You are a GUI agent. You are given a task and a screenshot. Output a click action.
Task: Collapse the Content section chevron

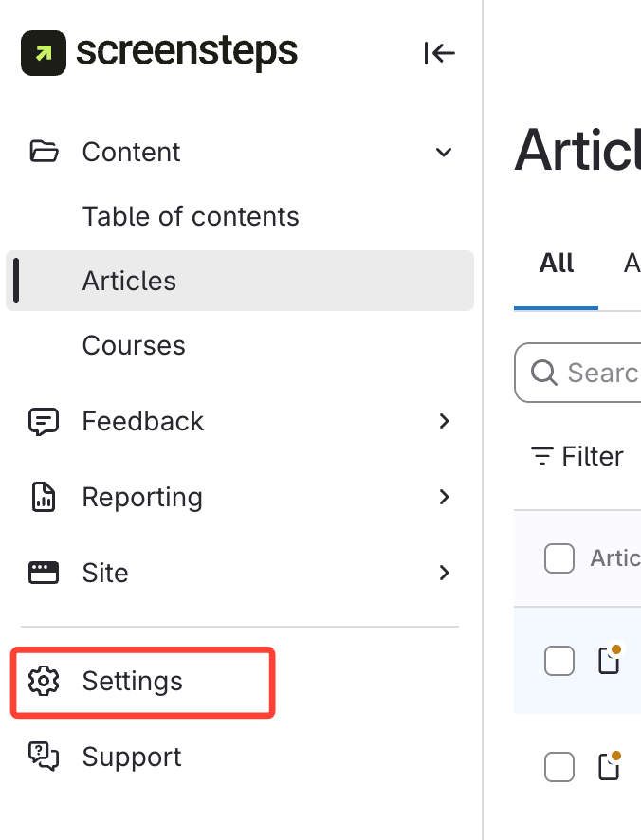coord(443,152)
